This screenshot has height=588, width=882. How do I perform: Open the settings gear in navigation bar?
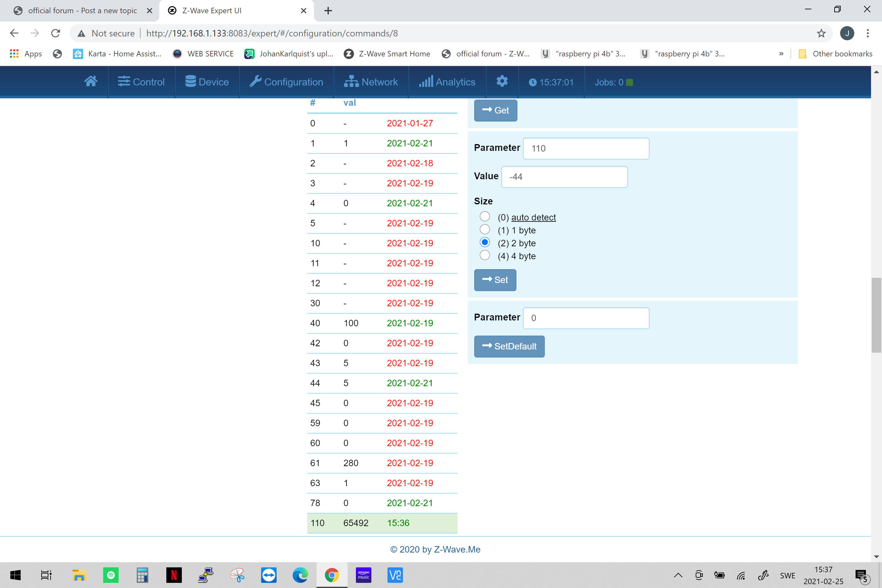point(502,81)
